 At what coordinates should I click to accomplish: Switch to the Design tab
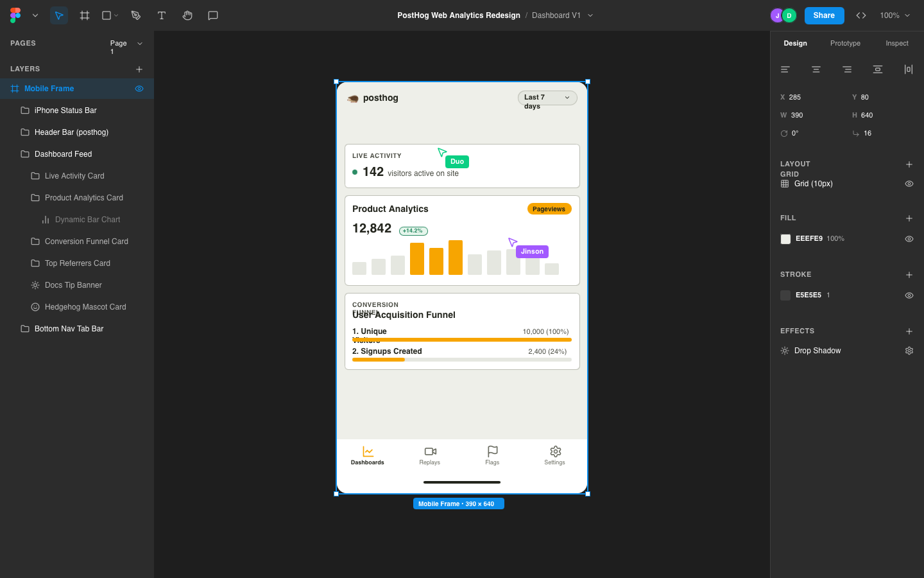point(795,44)
